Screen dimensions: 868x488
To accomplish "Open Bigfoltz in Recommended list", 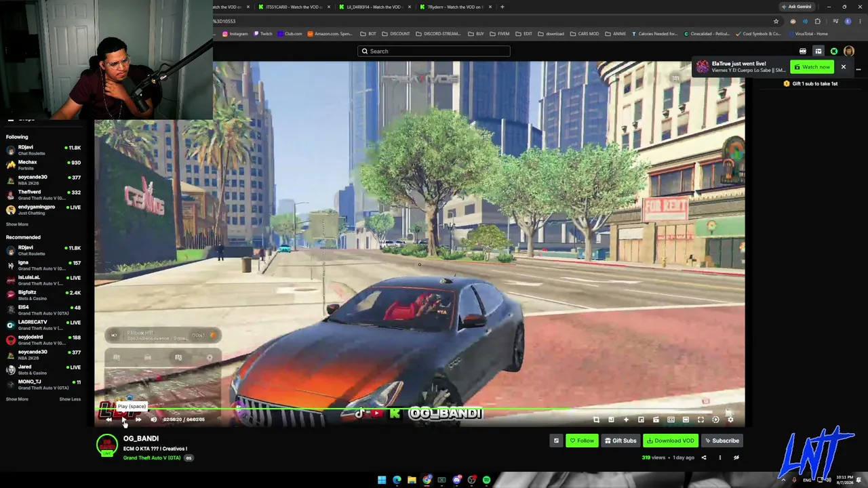I will click(43, 295).
